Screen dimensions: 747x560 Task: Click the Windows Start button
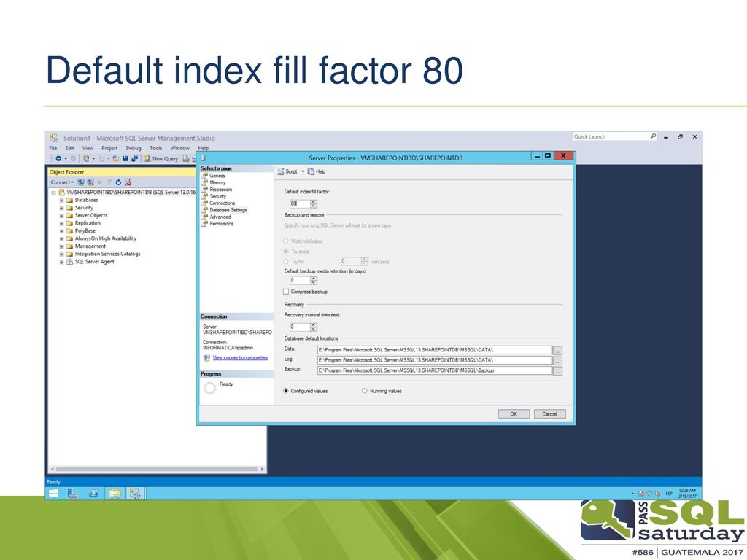(x=53, y=494)
